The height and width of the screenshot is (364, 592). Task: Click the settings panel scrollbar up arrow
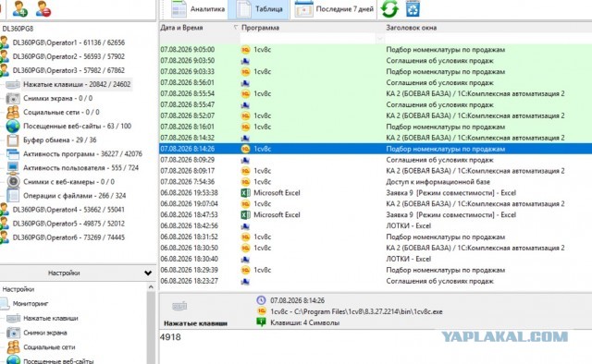click(x=151, y=287)
